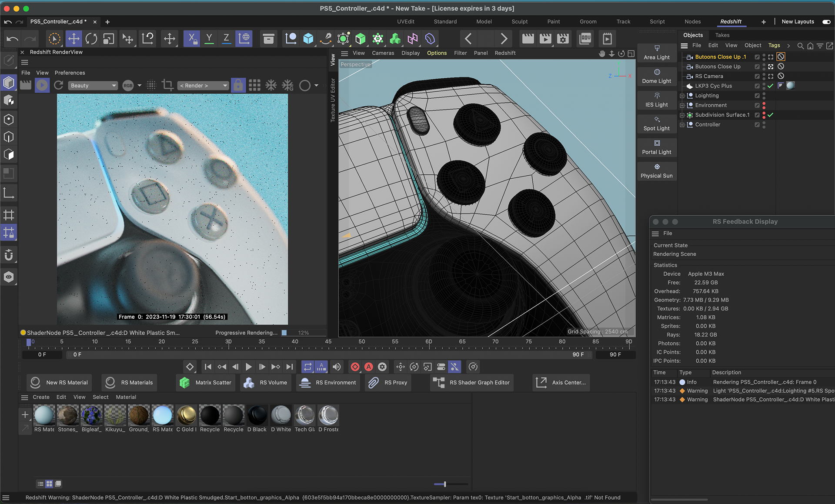Switch to the Redshift layout tab
Viewport: 835px width, 504px height.
731,21
